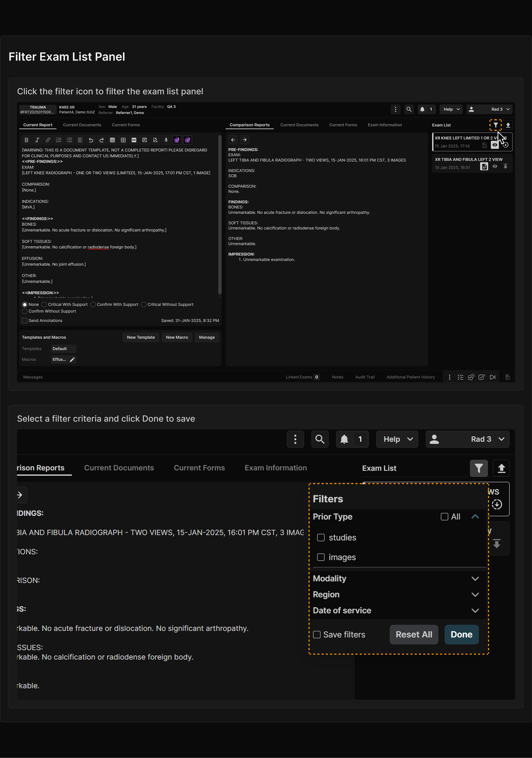The image size is (532, 758).
Task: Click the report editor vertical scrollbar
Action: tap(220, 215)
